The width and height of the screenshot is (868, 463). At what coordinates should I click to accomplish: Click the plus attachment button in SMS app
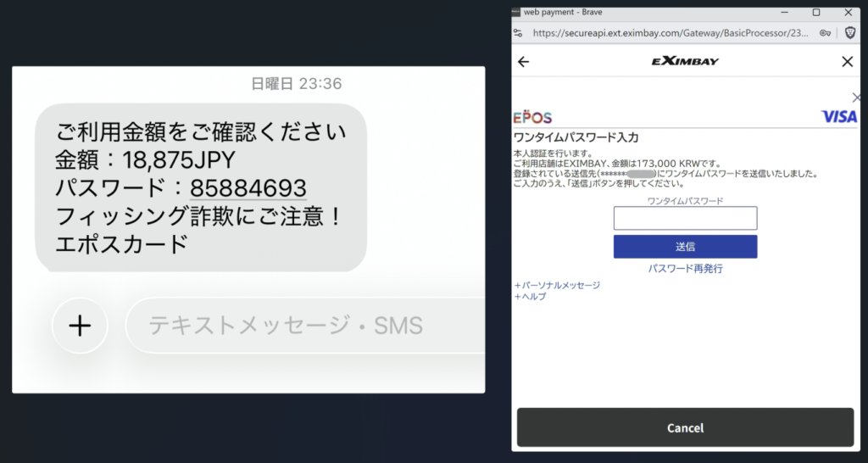[80, 326]
